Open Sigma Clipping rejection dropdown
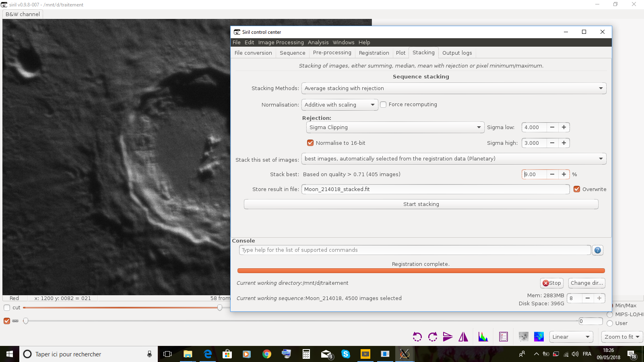Viewport: 644px width, 362px height. 395,128
